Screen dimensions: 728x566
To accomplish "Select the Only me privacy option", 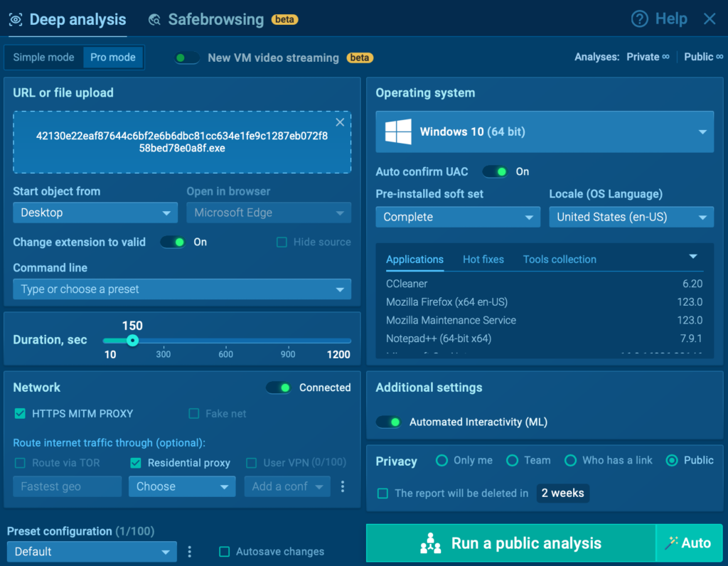I will click(441, 460).
